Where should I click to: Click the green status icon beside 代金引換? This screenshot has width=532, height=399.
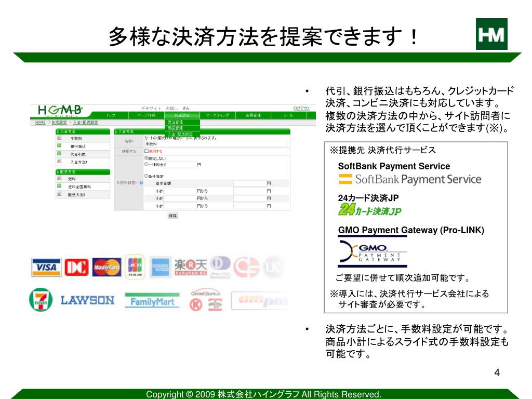59,154
